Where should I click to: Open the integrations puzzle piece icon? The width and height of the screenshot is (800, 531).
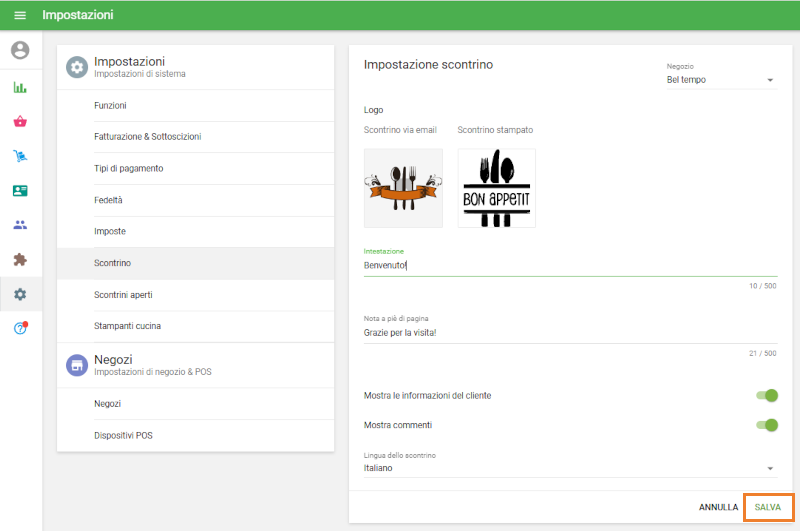[x=20, y=259]
